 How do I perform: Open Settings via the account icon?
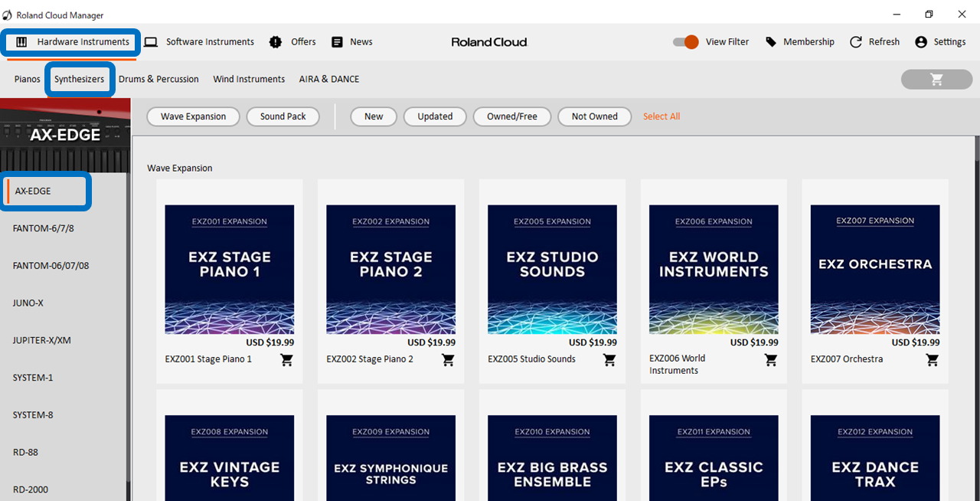tap(920, 42)
